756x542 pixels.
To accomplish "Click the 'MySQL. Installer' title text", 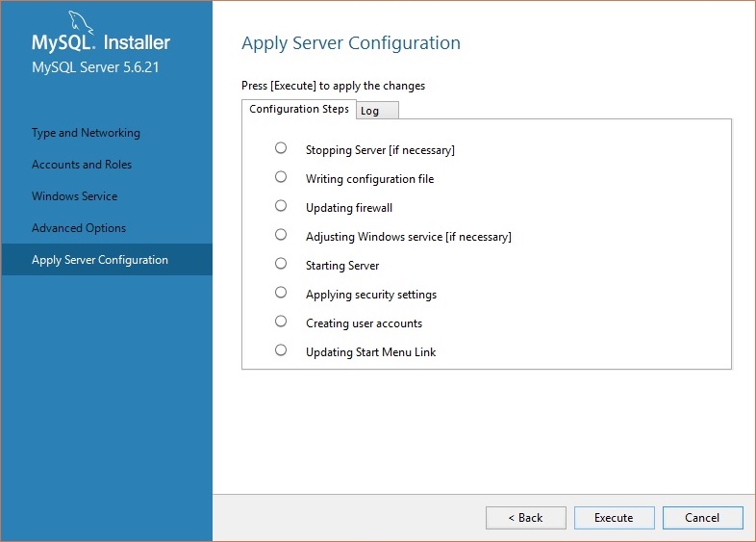I will click(101, 42).
